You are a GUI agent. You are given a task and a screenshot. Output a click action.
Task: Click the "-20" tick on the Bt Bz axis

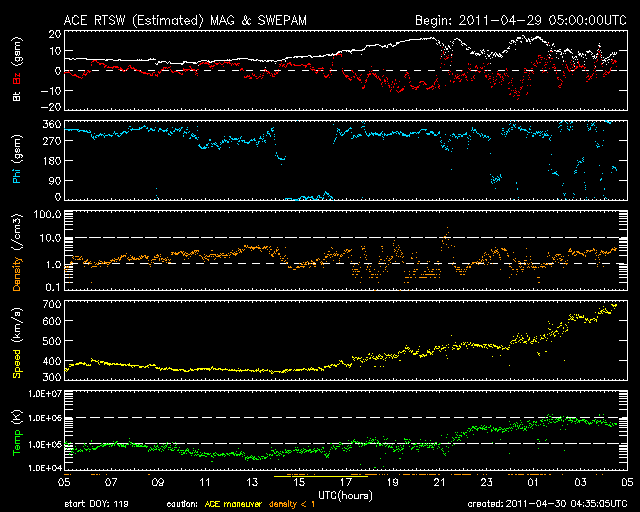[x=51, y=107]
